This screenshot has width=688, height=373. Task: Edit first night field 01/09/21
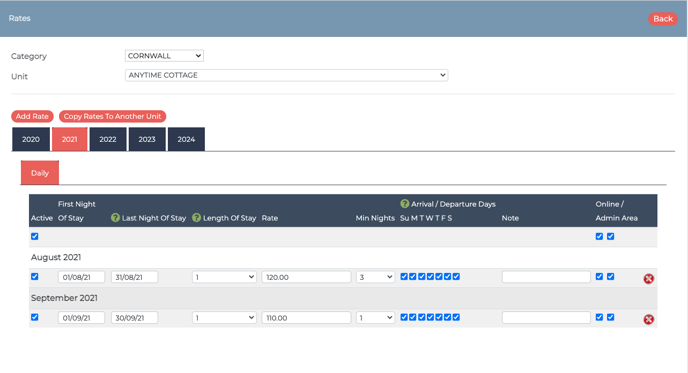[81, 318]
